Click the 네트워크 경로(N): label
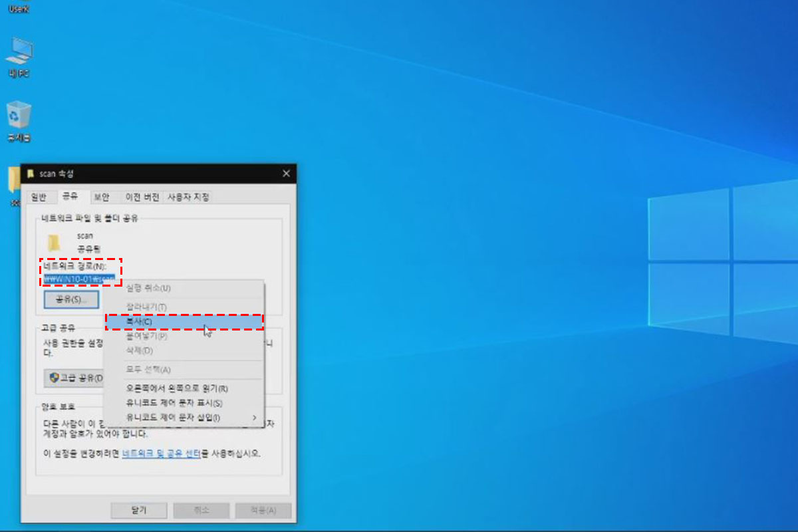The height and width of the screenshot is (532, 798). pyautogui.click(x=75, y=267)
